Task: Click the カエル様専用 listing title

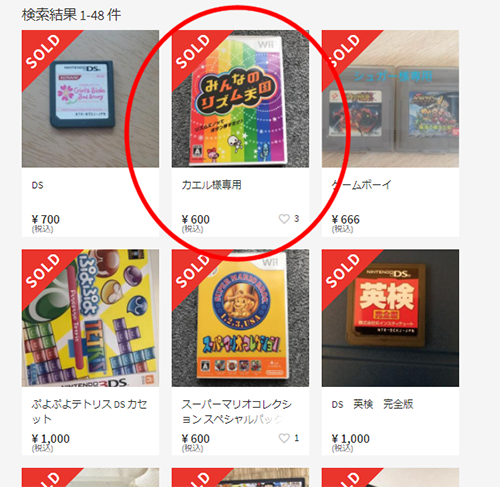Action: pyautogui.click(x=211, y=185)
